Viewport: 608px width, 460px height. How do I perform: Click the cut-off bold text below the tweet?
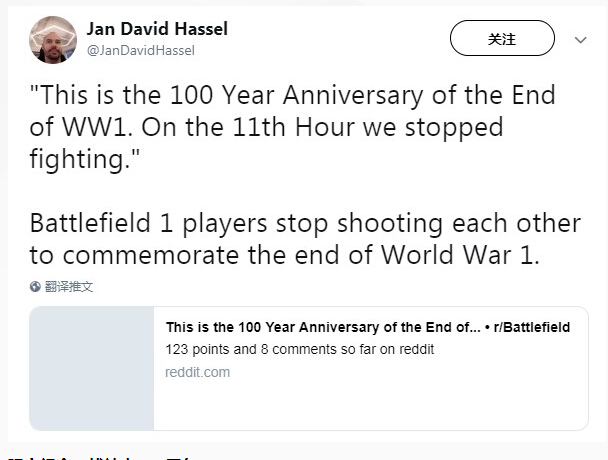pos(99,458)
